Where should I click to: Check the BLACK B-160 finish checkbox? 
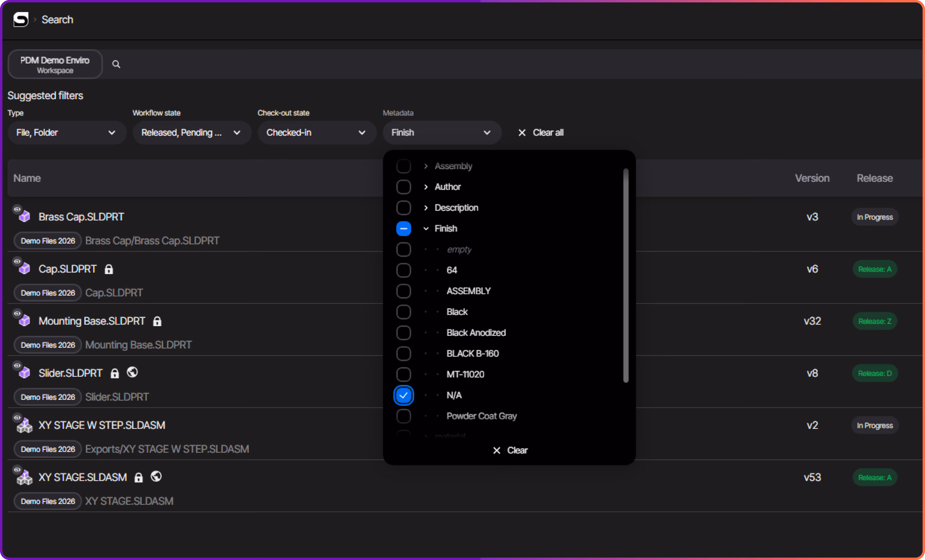coord(404,354)
